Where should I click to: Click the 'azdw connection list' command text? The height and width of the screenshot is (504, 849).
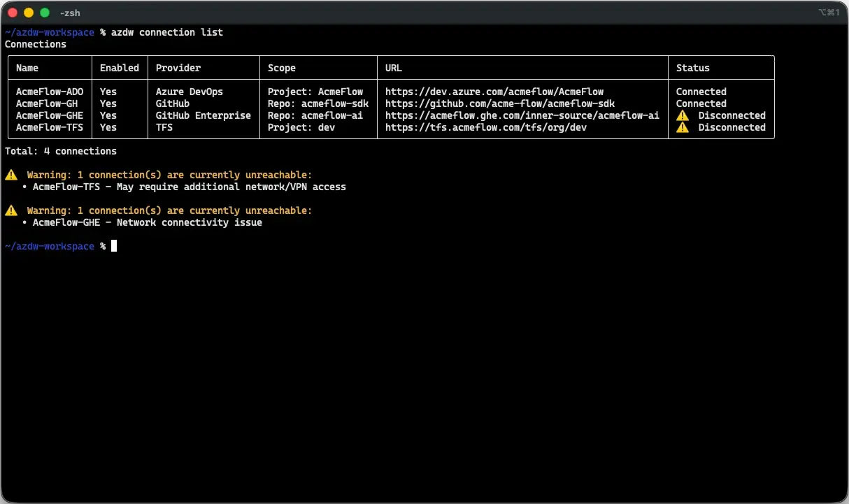[167, 32]
